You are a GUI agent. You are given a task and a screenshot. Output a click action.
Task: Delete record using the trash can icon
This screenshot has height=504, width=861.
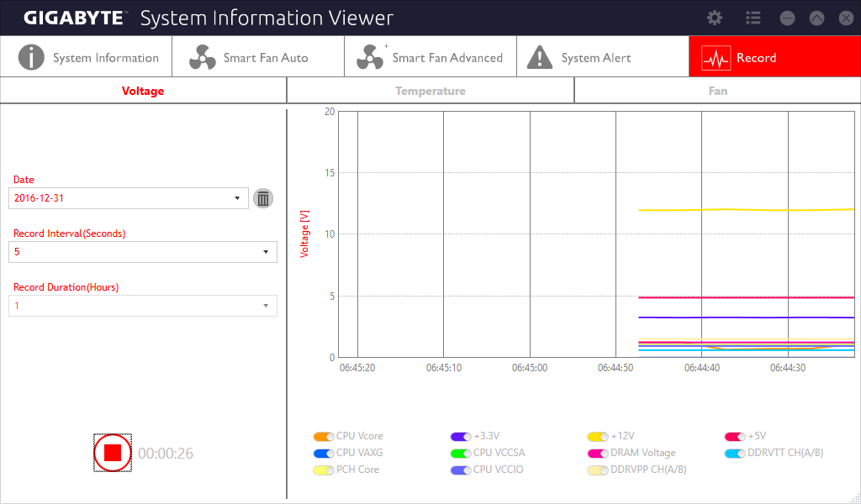click(x=263, y=198)
